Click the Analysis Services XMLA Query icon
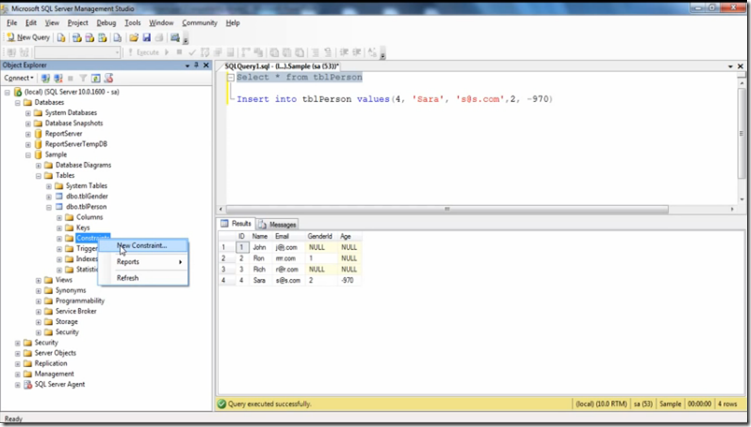Viewport: 751px width, 427px height. tap(102, 37)
